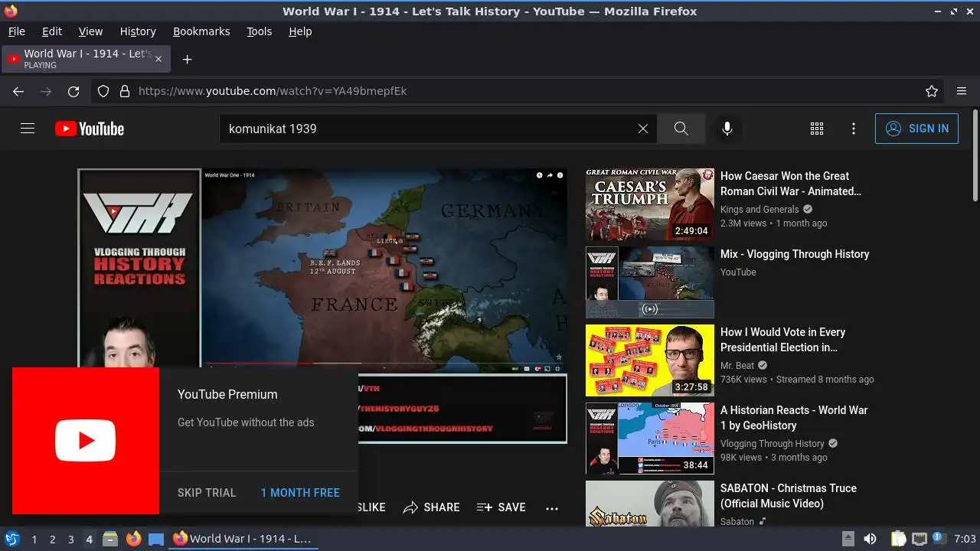Go to YouTube home via the logo
The image size is (980, 551).
pos(90,129)
